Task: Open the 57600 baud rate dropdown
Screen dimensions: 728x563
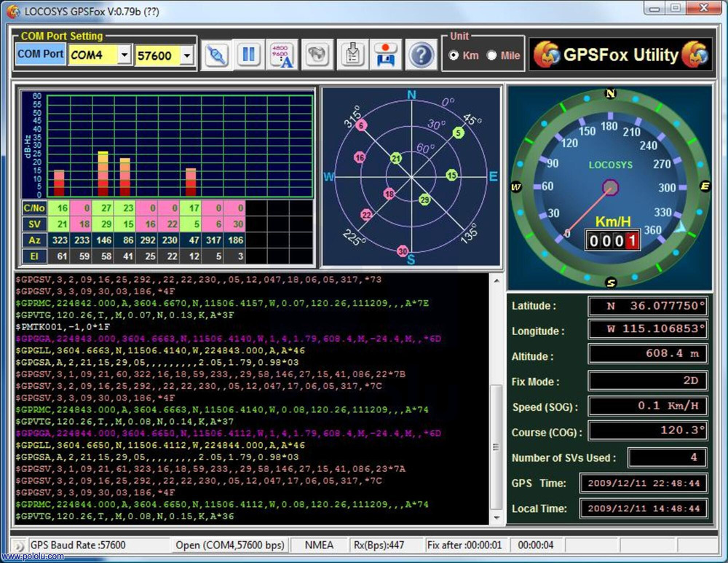Action: 186,56
